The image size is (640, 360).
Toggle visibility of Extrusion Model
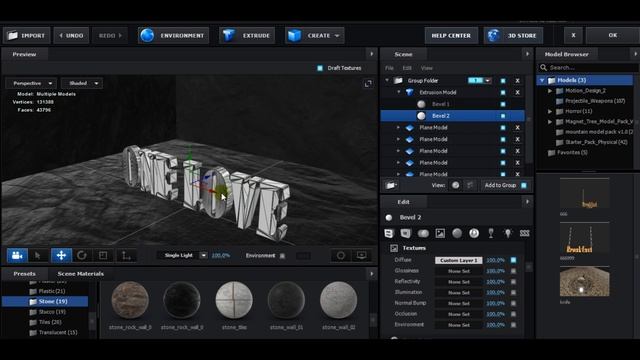[x=503, y=93]
